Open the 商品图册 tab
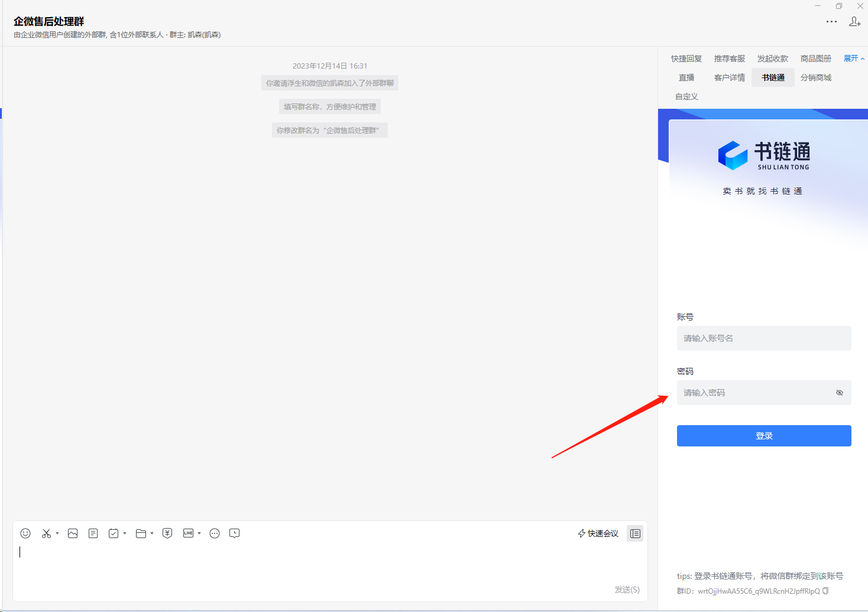The height and width of the screenshot is (612, 868). (x=816, y=59)
